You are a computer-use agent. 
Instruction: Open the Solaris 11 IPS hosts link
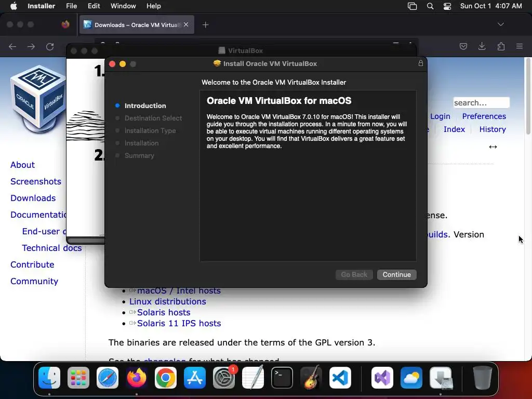click(179, 323)
